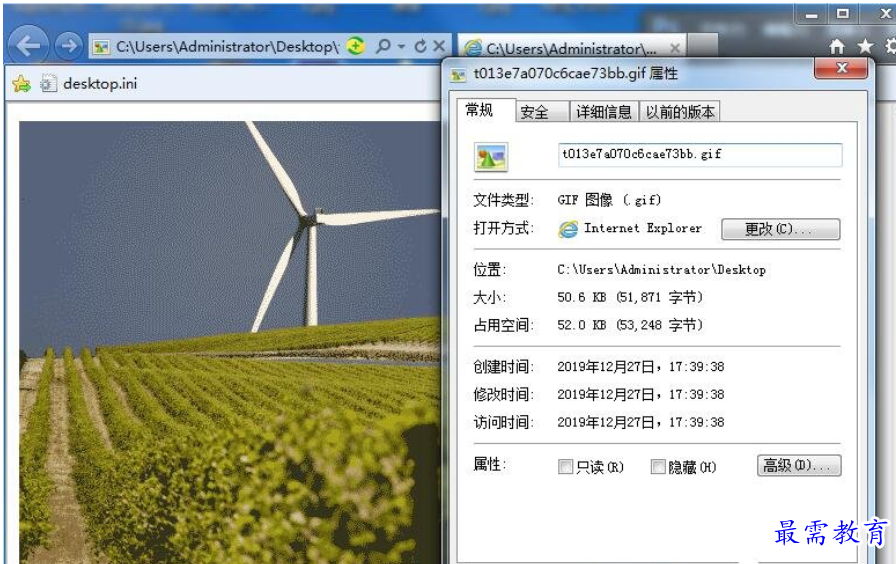Click the Internet Explorer icon next to 打开方式

568,229
